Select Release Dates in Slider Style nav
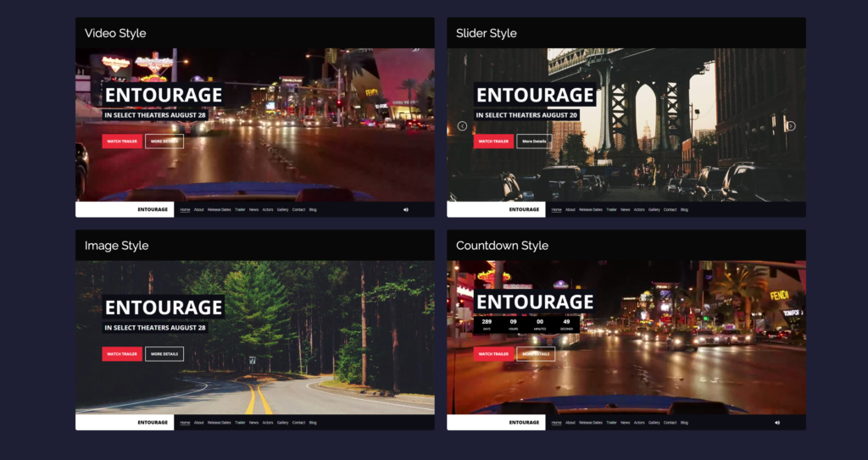Viewport: 868px width, 460px height. [x=590, y=209]
